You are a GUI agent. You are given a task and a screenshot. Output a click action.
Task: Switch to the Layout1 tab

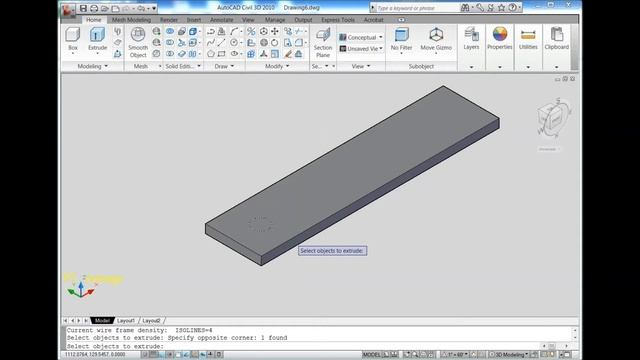click(x=126, y=321)
